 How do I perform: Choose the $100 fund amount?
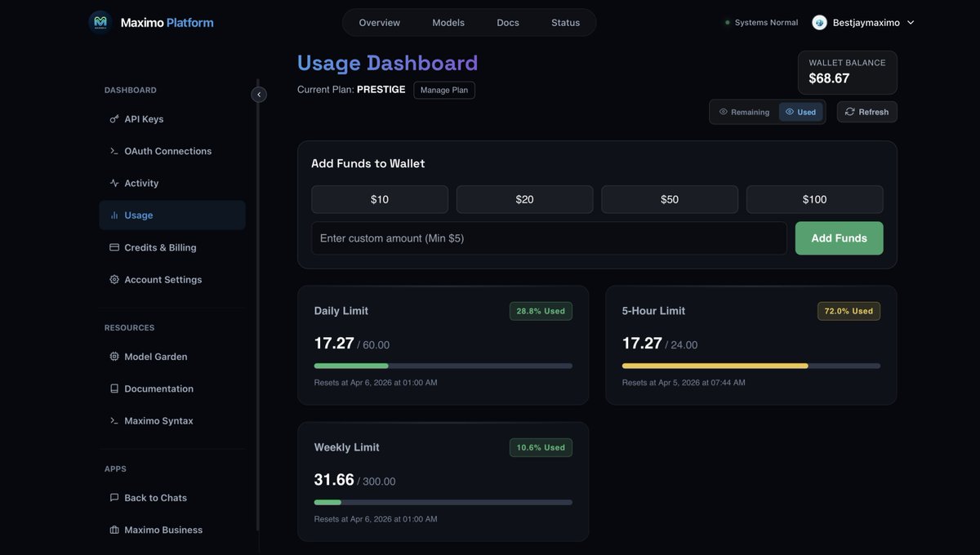coord(814,199)
